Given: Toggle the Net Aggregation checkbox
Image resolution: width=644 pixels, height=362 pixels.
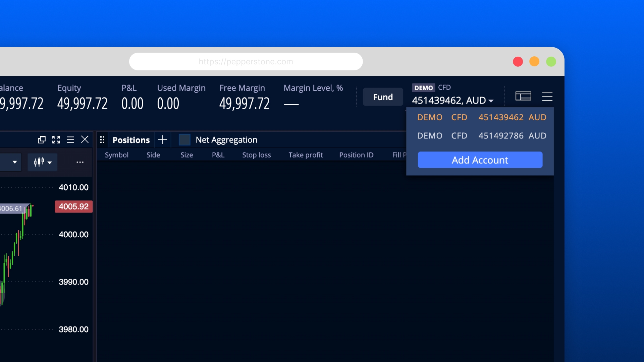Looking at the screenshot, I should click(184, 140).
